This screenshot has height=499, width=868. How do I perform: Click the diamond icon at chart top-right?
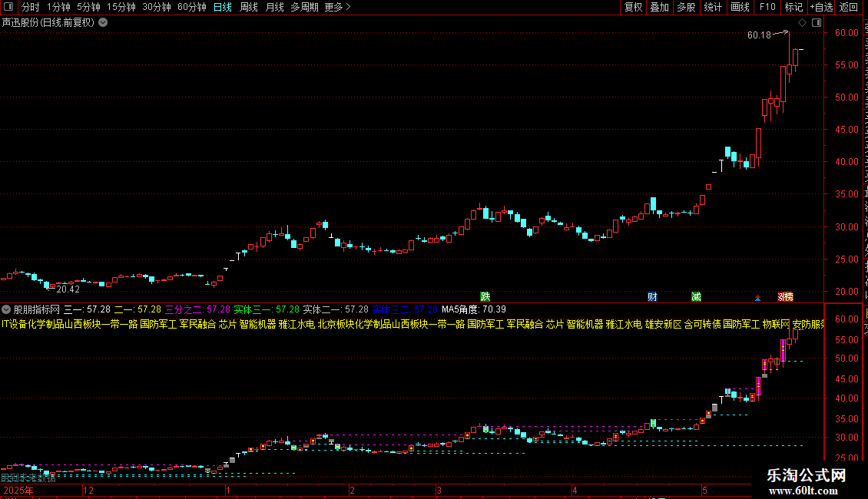pyautogui.click(x=802, y=23)
